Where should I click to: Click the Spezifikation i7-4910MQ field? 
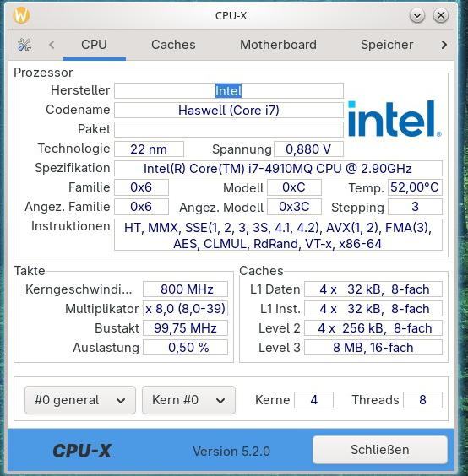(x=278, y=169)
